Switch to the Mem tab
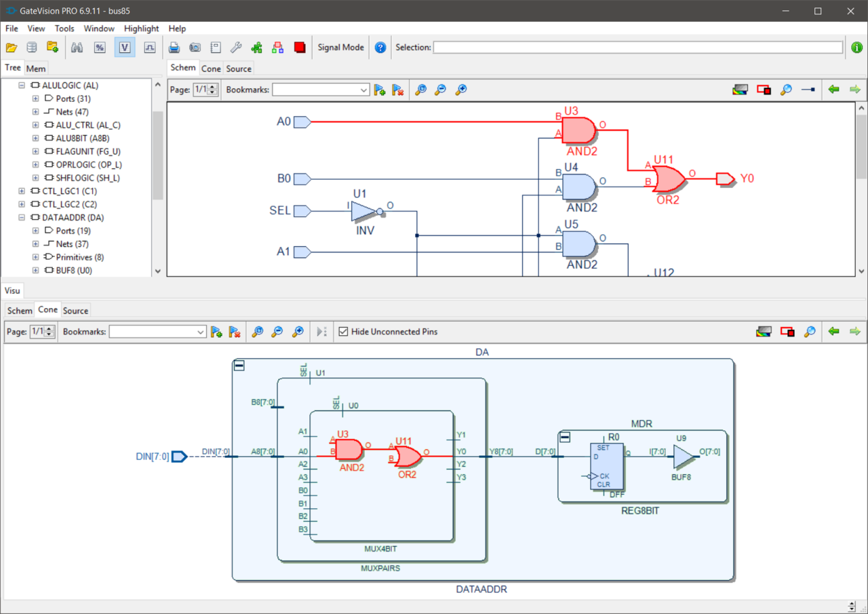 [x=36, y=69]
